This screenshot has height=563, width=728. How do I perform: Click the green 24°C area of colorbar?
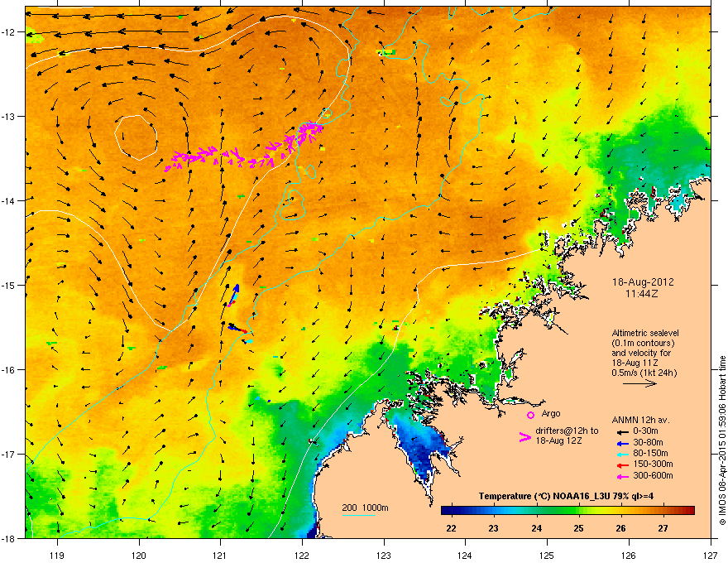click(x=536, y=511)
